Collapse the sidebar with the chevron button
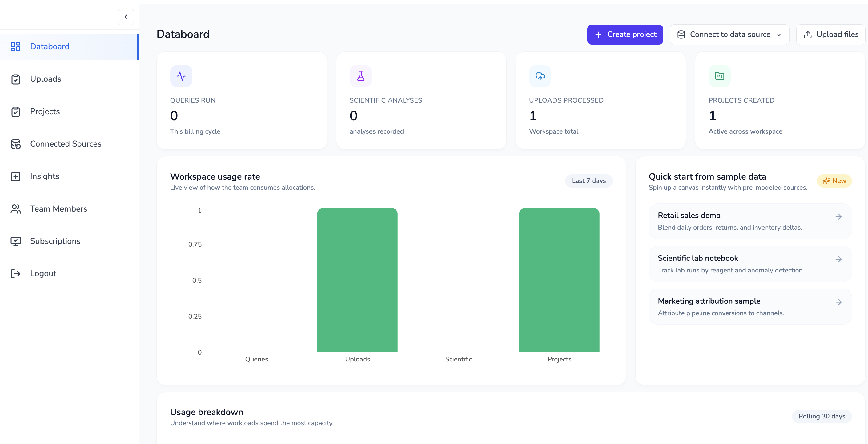Viewport: 868px width, 444px height. click(126, 17)
